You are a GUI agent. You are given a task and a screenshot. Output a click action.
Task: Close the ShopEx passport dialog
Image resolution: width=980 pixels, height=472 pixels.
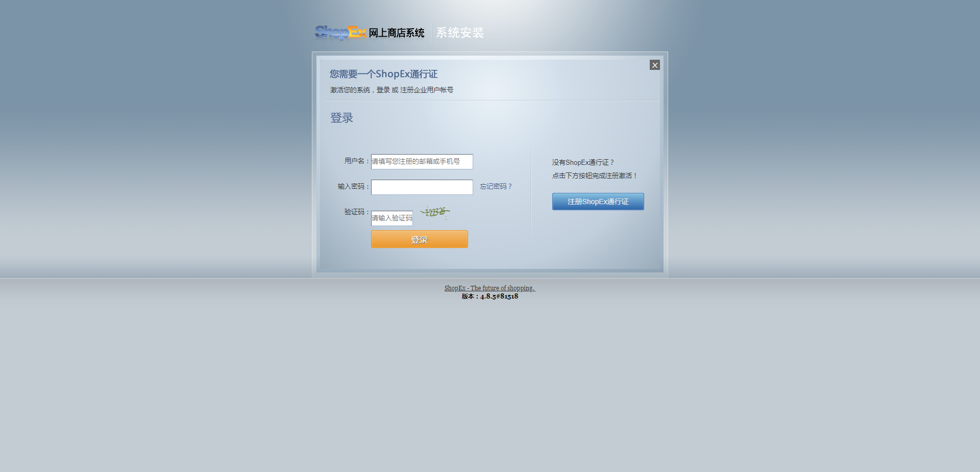pyautogui.click(x=655, y=65)
